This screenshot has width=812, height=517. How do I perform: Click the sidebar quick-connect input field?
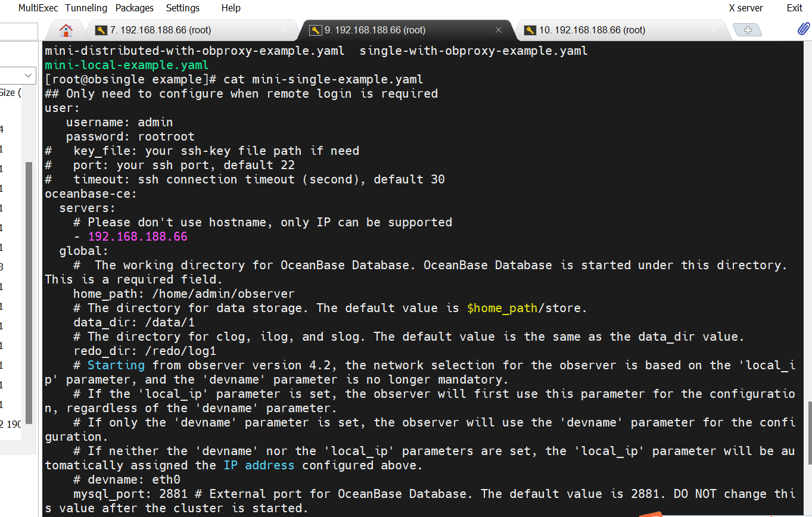click(x=18, y=30)
